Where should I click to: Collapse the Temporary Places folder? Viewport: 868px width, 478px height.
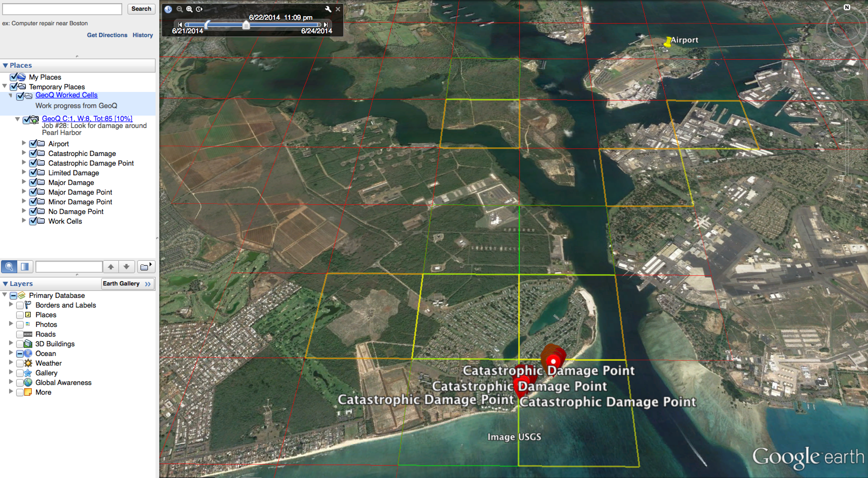4,86
